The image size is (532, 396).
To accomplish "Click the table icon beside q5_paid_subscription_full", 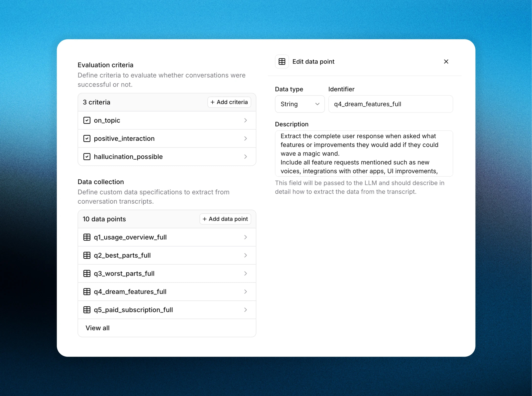I will 87,310.
